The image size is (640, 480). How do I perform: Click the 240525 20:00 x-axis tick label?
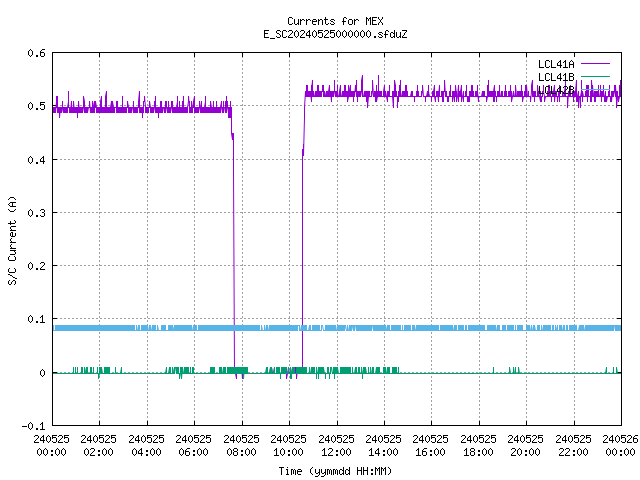[x=525, y=445]
